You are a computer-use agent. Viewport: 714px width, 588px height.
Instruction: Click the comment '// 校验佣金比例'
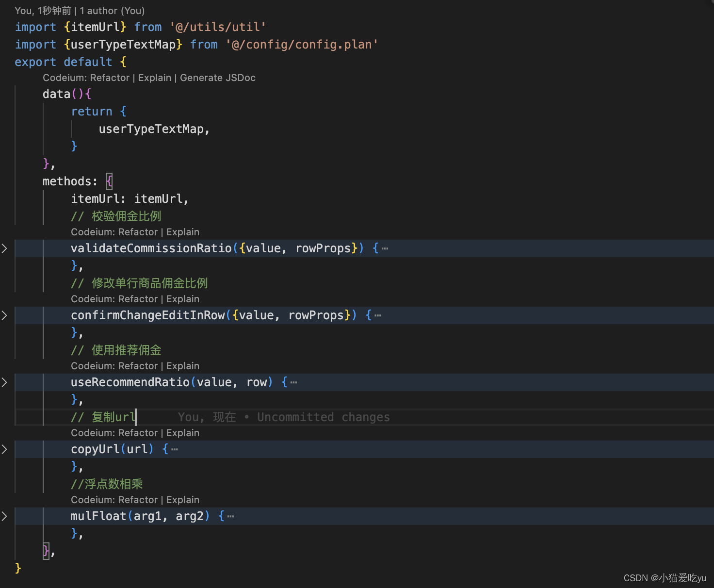coord(116,216)
